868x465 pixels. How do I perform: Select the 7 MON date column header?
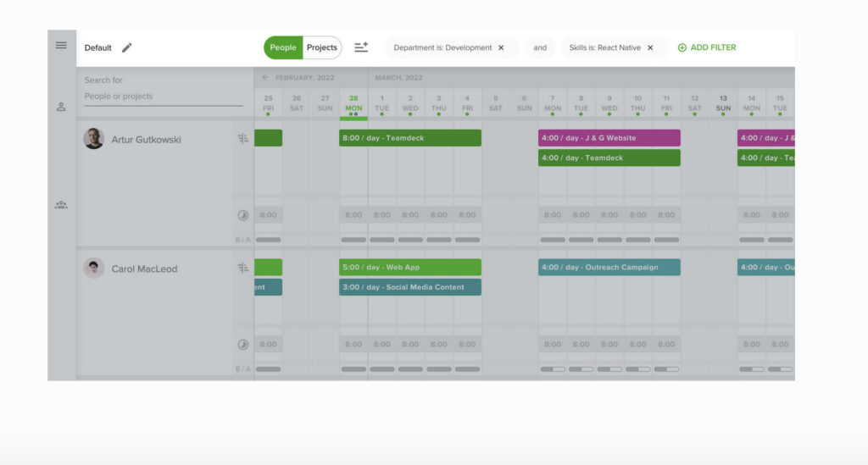click(x=553, y=104)
